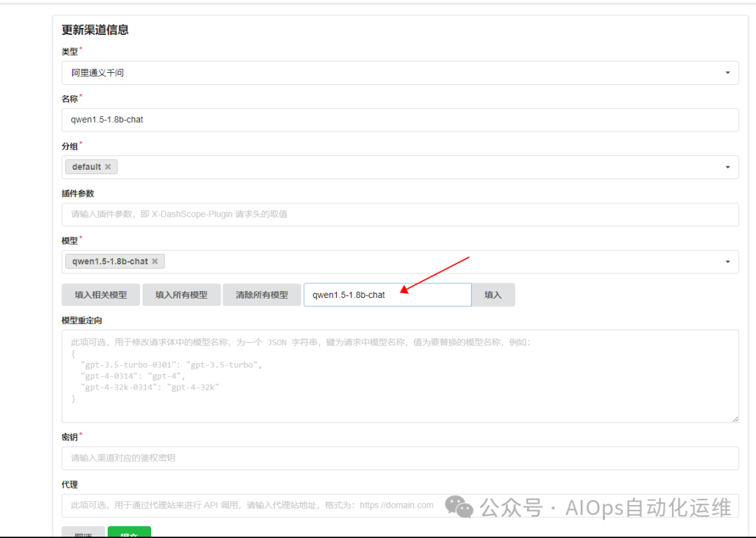Click 填入所有模型 button
The height and width of the screenshot is (538, 756).
[181, 295]
